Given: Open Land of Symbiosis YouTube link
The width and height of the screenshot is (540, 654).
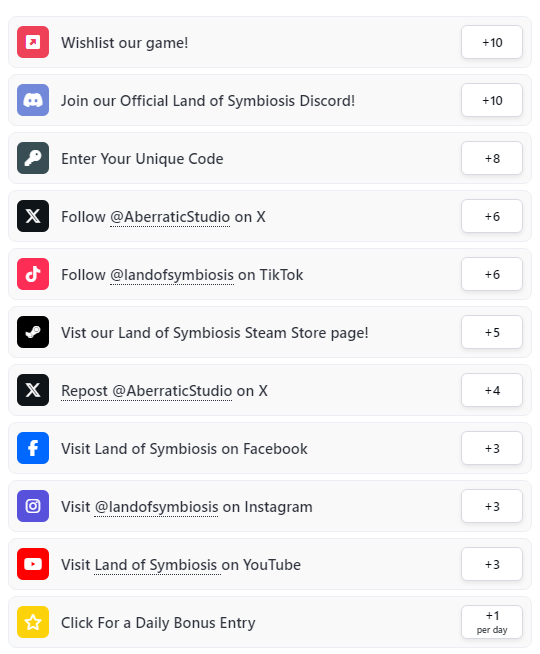Looking at the screenshot, I should tap(157, 565).
